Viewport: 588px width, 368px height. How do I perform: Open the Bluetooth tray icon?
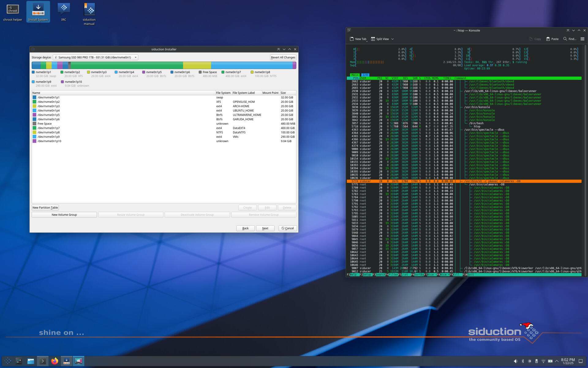click(523, 361)
